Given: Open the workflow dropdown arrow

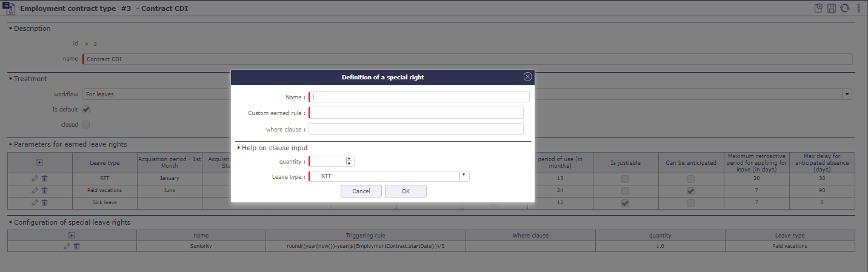Looking at the screenshot, I should pyautogui.click(x=847, y=95).
